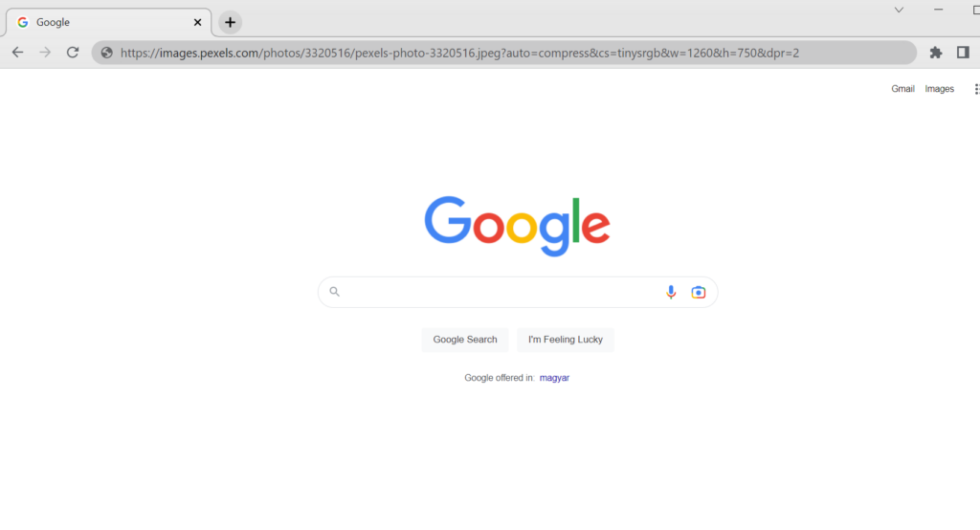Click the Google Search button
Viewport: 980px width, 530px height.
click(x=465, y=340)
